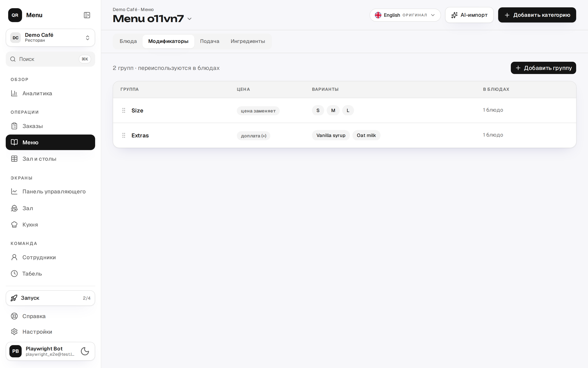Image resolution: width=588 pixels, height=368 pixels.
Task: Open the Кухня screen
Action: [x=50, y=224]
